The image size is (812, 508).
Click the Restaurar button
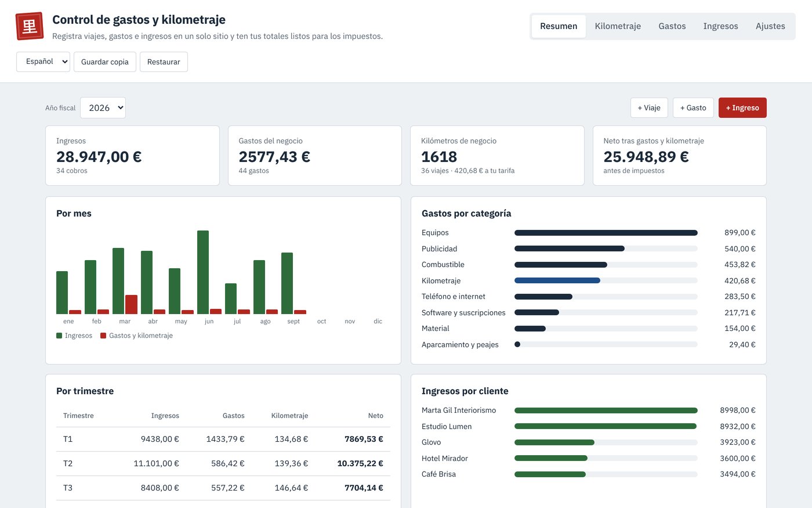164,62
